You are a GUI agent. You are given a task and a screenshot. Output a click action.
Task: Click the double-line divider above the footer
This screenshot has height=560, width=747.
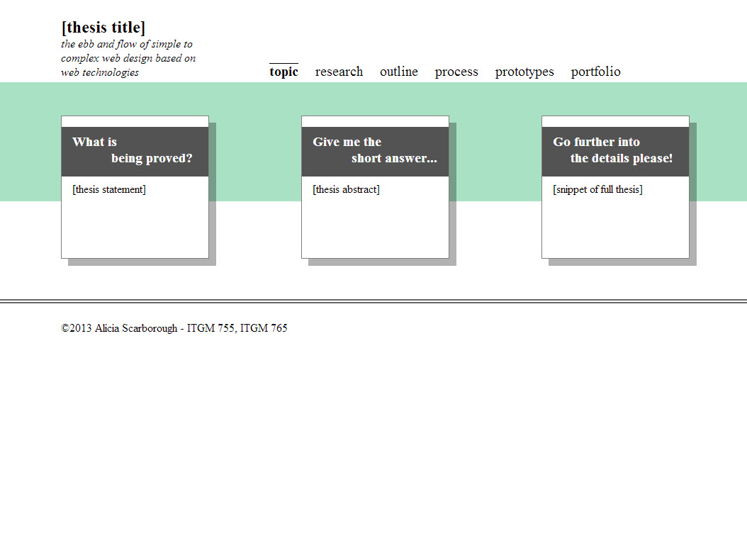373,301
